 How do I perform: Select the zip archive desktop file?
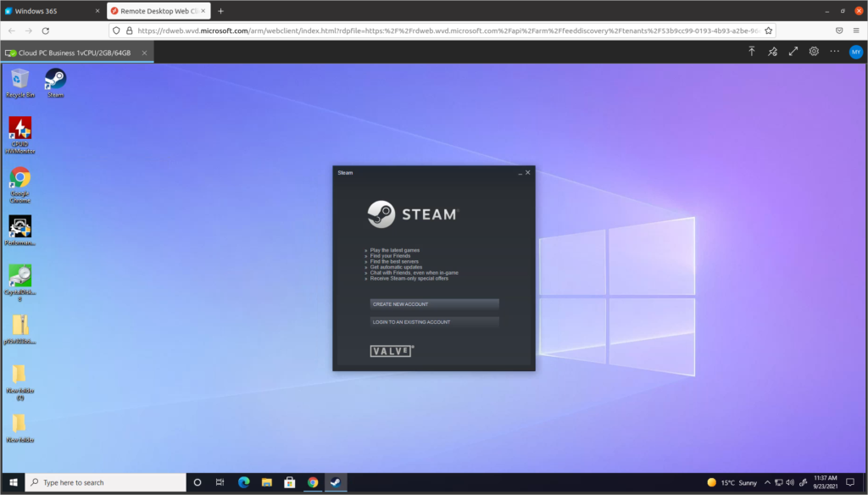tap(20, 330)
